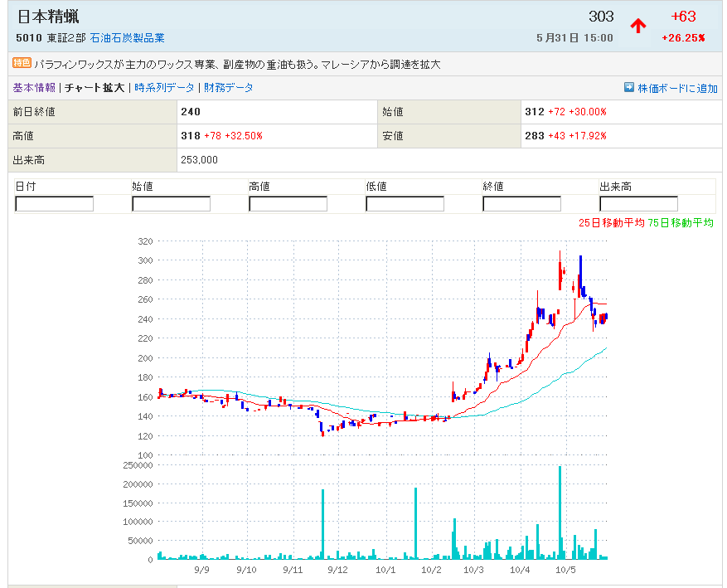Viewport: 727px width, 588px height.
Task: Select the チャート拡大 tab
Action: 95,87
